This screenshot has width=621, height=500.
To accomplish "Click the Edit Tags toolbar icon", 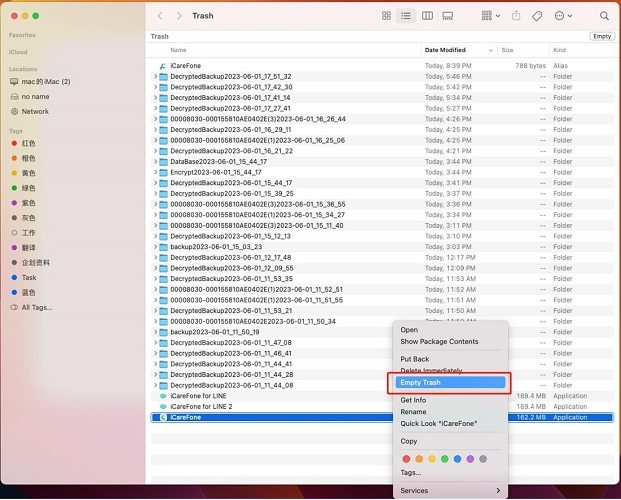I will tap(537, 16).
